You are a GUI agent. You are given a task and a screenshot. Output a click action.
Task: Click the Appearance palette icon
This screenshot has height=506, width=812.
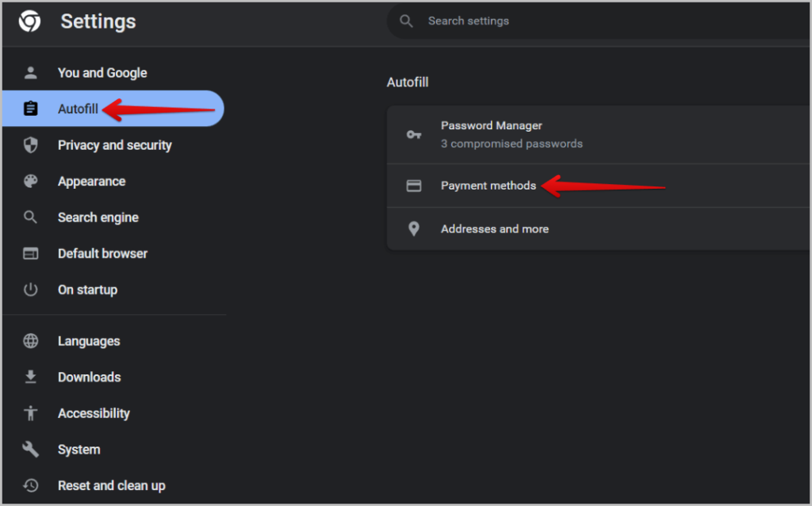pyautogui.click(x=31, y=182)
